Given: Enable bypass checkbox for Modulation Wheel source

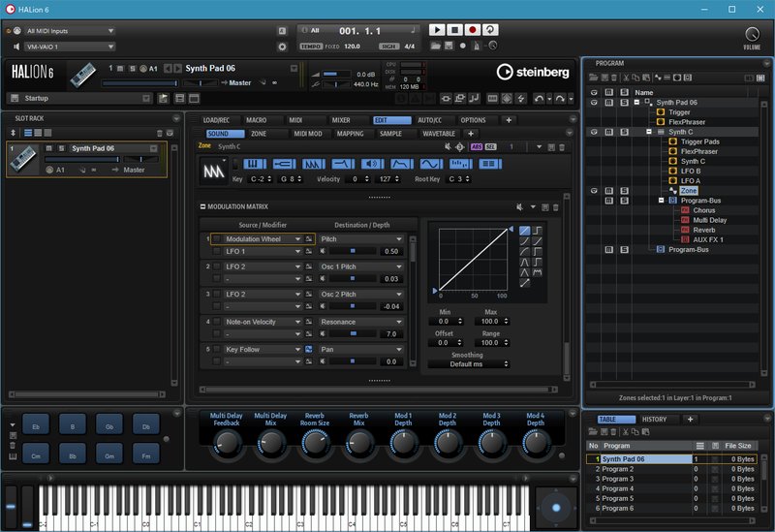Looking at the screenshot, I should coord(216,239).
